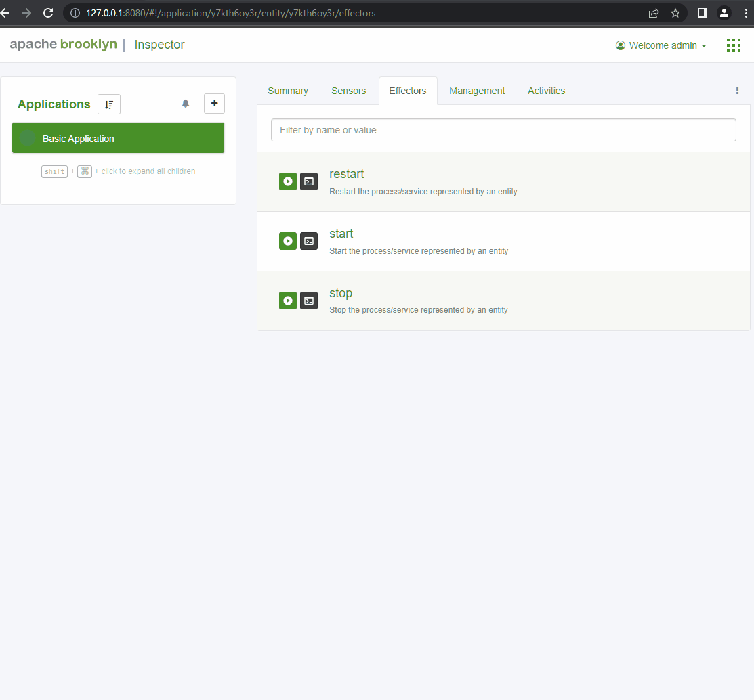
Task: Open the Chrome three-dot menu
Action: coord(746,13)
